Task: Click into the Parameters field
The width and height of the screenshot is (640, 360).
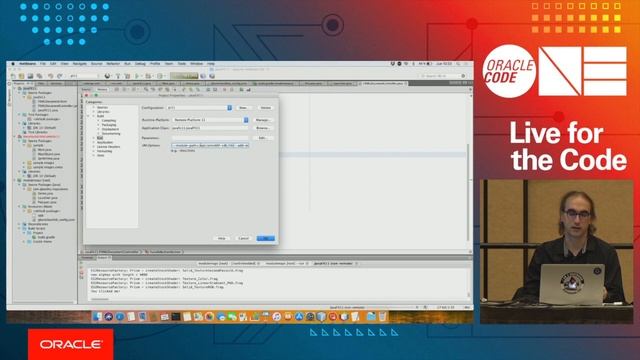Action: click(x=210, y=138)
